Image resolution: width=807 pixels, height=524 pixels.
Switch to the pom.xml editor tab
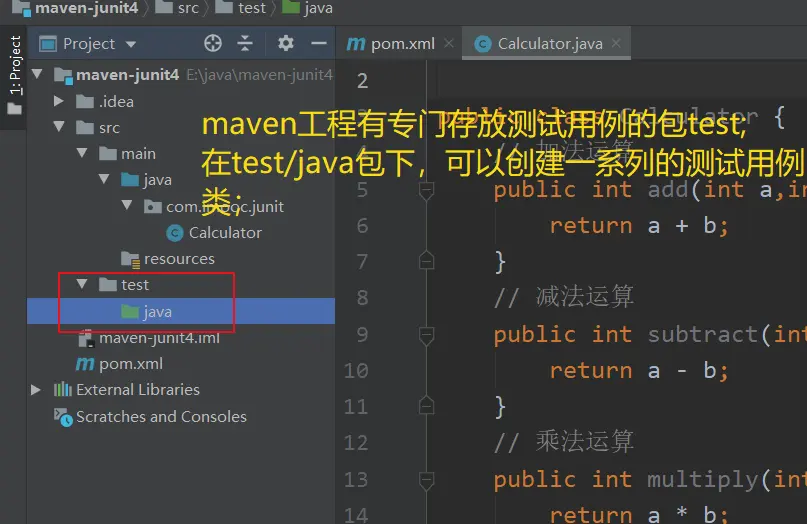391,43
